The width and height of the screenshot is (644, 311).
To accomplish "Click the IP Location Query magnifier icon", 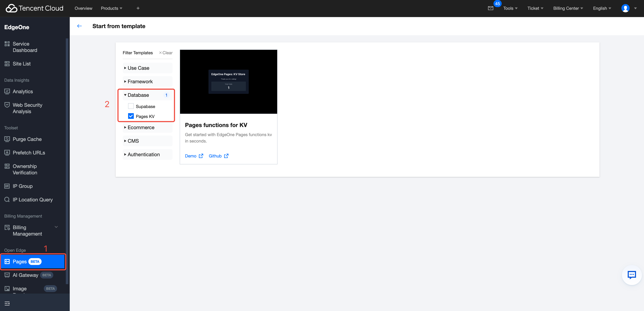I will [7, 199].
